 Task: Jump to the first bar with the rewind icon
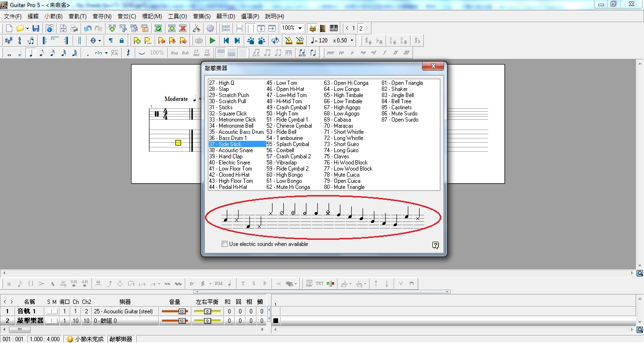(226, 41)
